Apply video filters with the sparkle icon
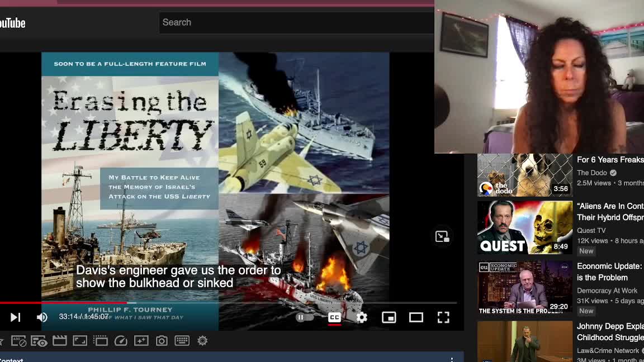 141,340
